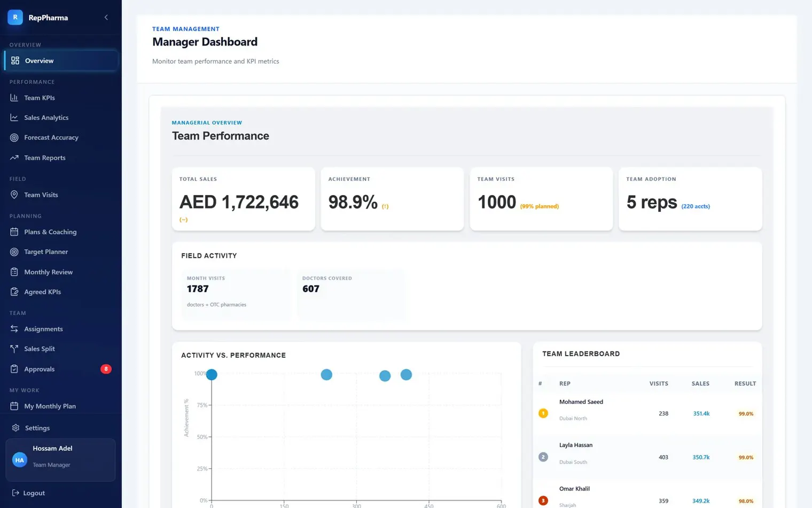Click the Team Visits map pin icon
The width and height of the screenshot is (812, 508).
coord(14,195)
